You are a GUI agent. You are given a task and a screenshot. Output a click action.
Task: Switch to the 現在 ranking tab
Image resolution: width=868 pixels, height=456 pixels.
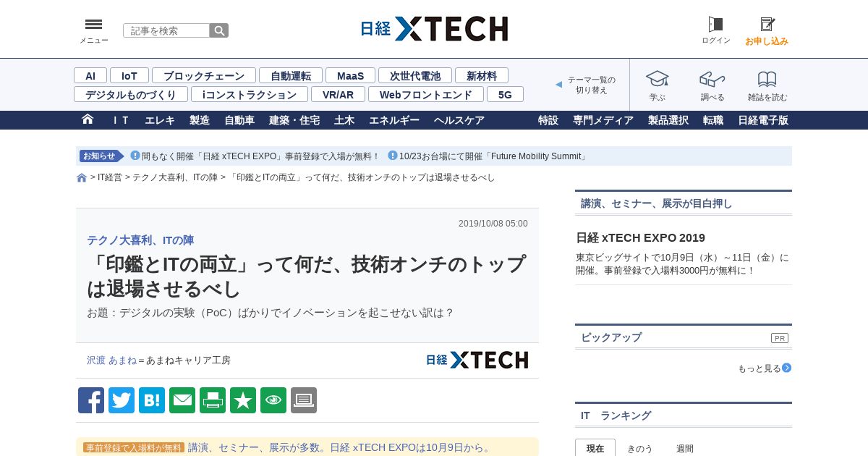click(595, 448)
